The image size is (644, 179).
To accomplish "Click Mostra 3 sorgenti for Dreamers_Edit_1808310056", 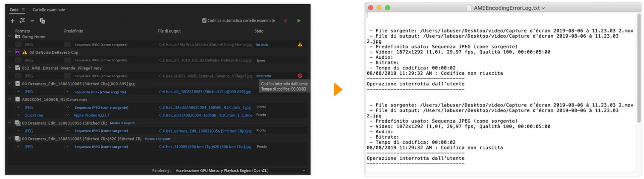I will [x=122, y=123].
